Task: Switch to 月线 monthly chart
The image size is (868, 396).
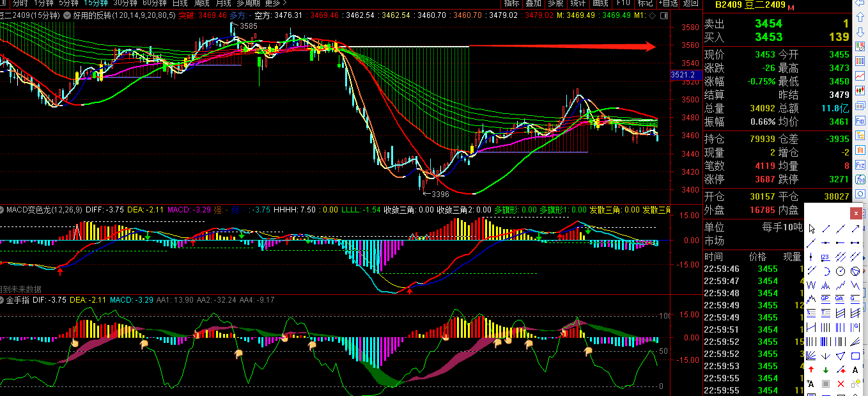Action: 224,3
